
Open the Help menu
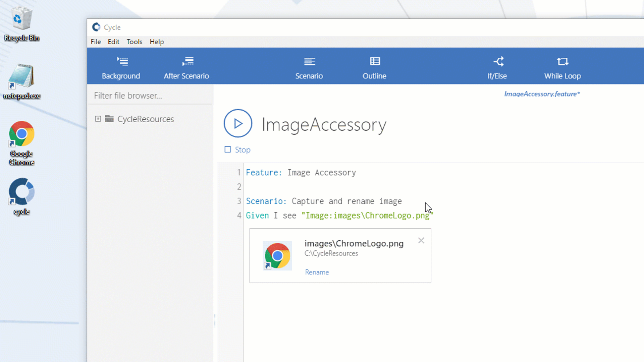[157, 42]
